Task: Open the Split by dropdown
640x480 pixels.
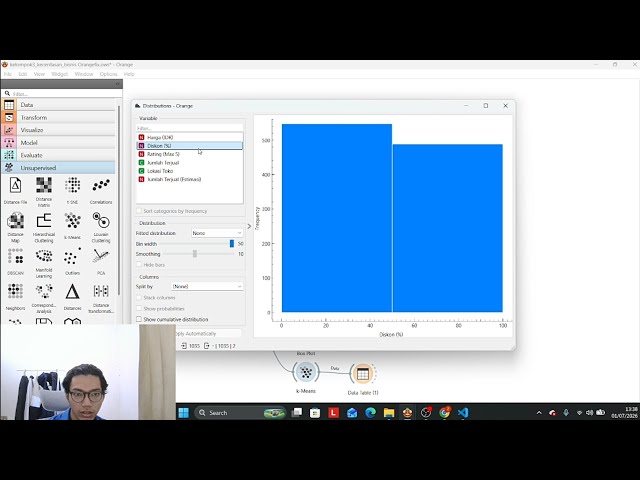Action: click(x=207, y=287)
